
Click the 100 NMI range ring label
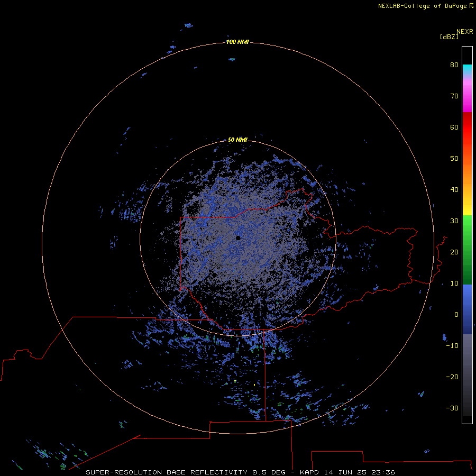(237, 42)
